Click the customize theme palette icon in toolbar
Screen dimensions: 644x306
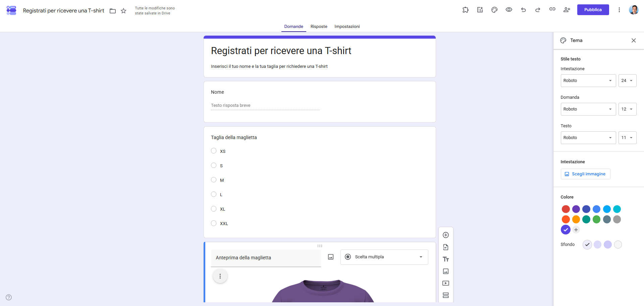click(494, 10)
